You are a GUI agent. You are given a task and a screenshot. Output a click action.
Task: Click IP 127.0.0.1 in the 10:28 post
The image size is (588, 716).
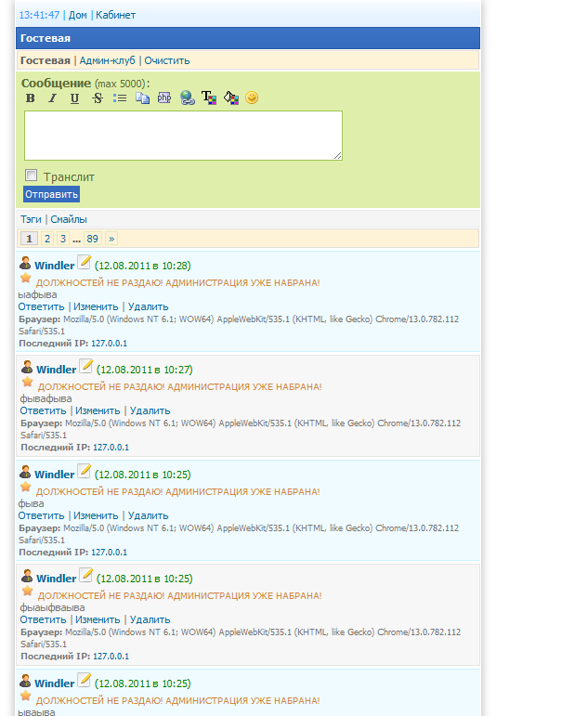110,344
